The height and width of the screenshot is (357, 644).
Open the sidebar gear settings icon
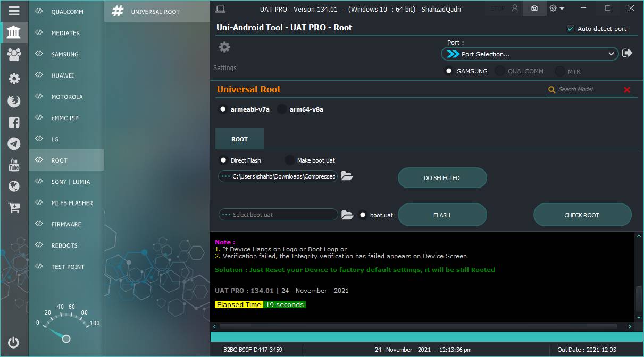[14, 79]
